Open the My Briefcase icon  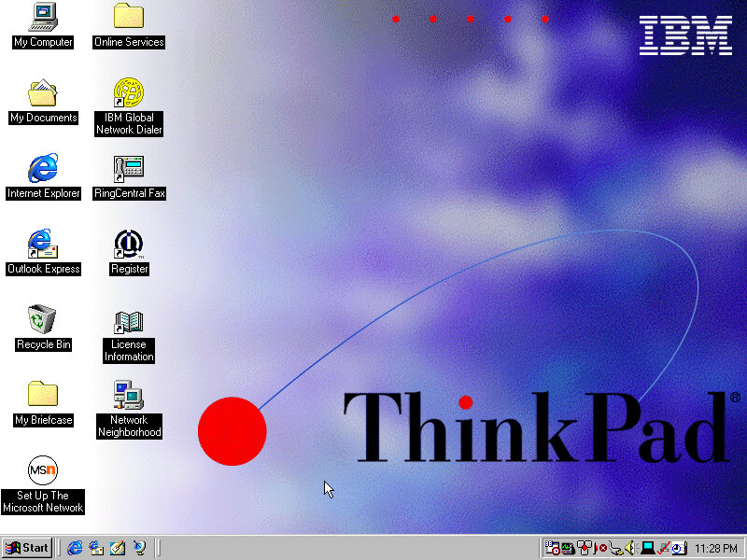click(x=43, y=396)
